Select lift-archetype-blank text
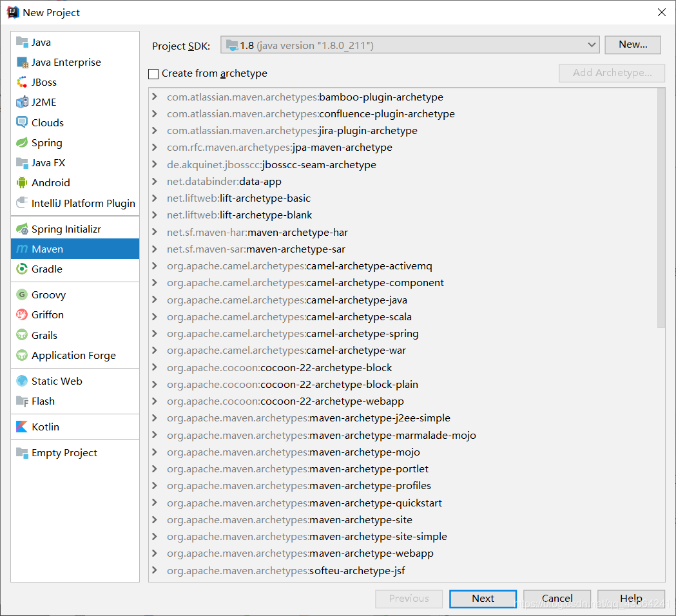 266,215
